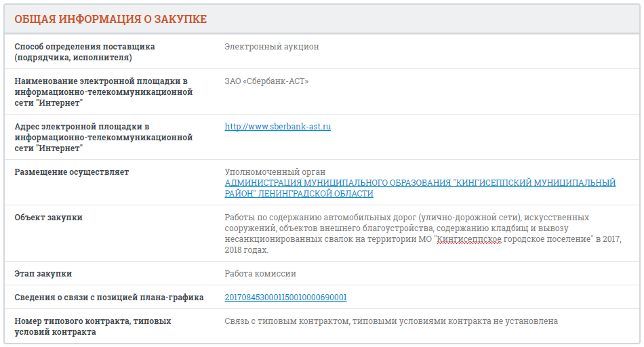Click the 'Сведения о связи с позицией плана-графика' label
The height and width of the screenshot is (347, 644).
tap(109, 298)
